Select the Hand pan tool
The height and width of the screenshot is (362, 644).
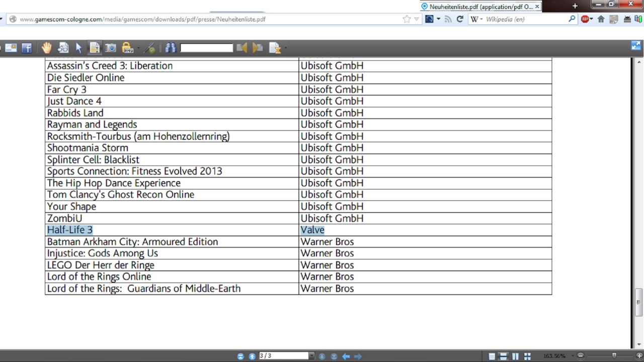click(x=46, y=48)
